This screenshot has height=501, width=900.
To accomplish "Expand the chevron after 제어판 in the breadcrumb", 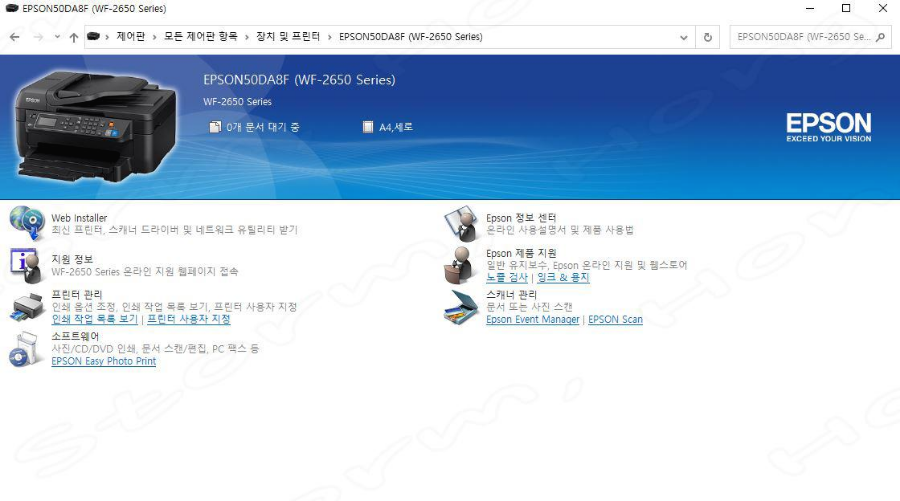I will (154, 37).
